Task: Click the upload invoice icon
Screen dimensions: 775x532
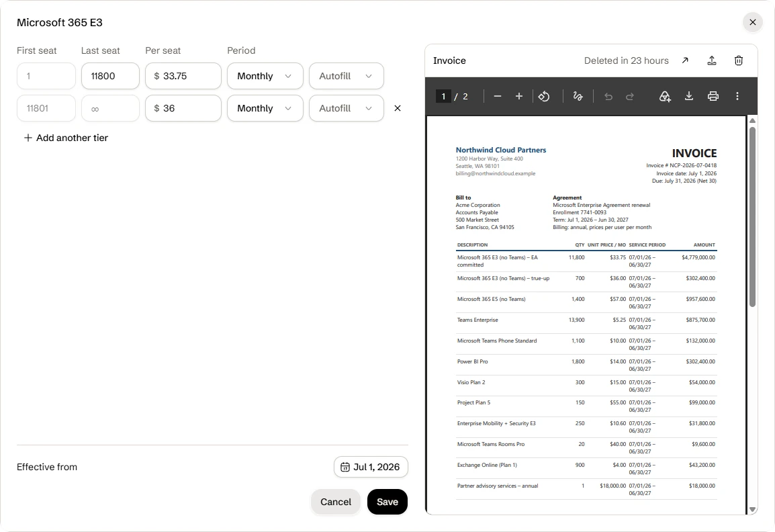Action: [x=712, y=60]
